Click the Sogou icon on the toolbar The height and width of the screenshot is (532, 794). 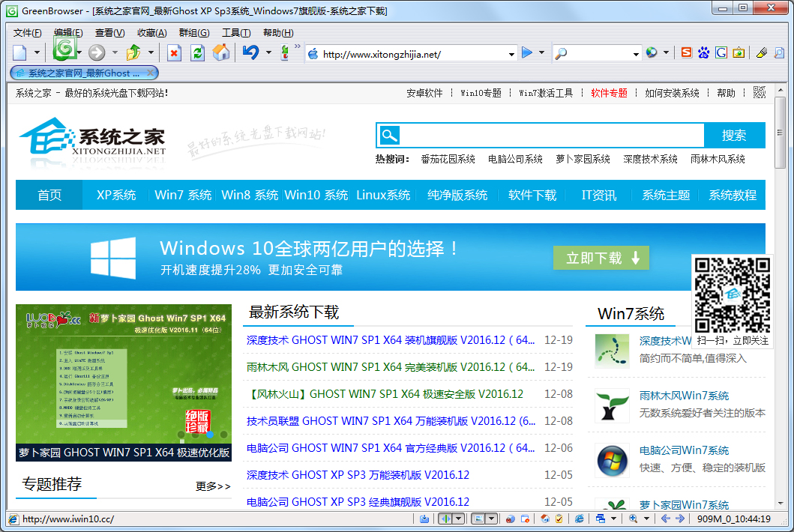[x=687, y=52]
